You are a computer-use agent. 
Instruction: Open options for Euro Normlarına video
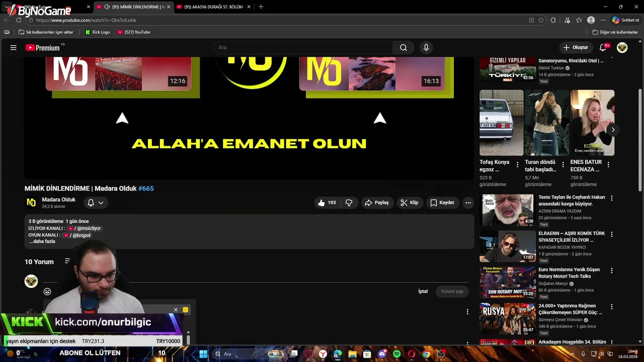click(x=612, y=271)
